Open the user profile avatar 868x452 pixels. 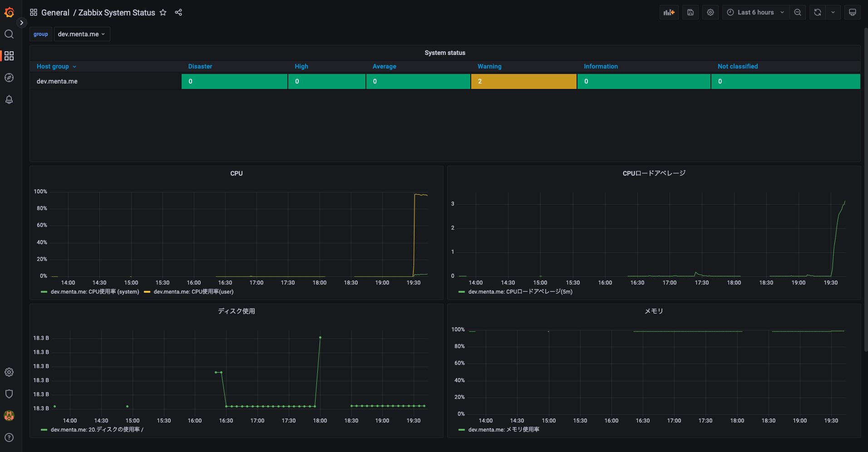9,416
